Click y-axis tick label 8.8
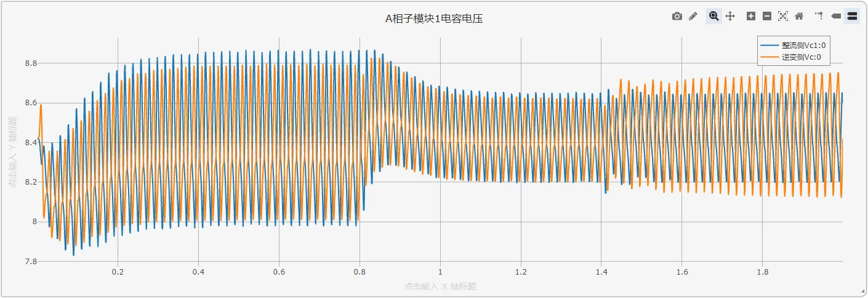The width and height of the screenshot is (868, 298). pyautogui.click(x=31, y=63)
